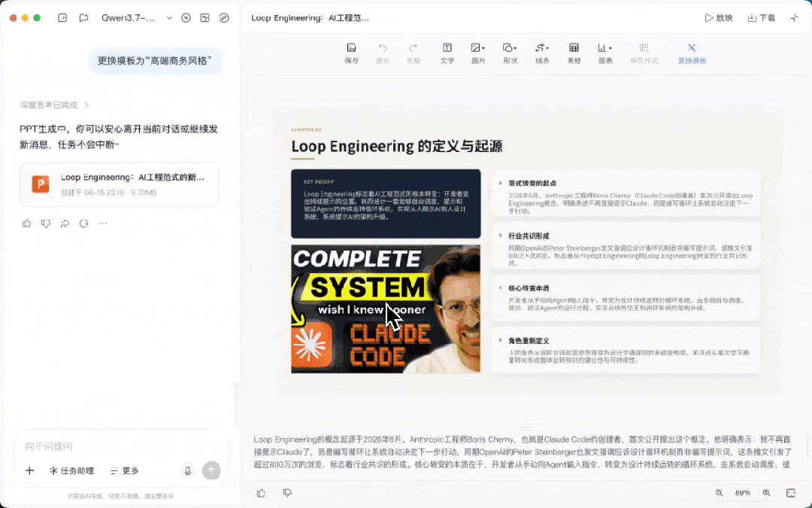Open the layout grid icon in header
812x508 pixels.
tap(205, 17)
